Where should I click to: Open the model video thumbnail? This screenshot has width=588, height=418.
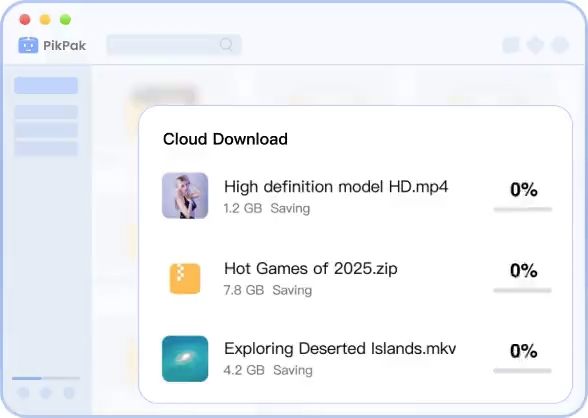[x=185, y=195]
